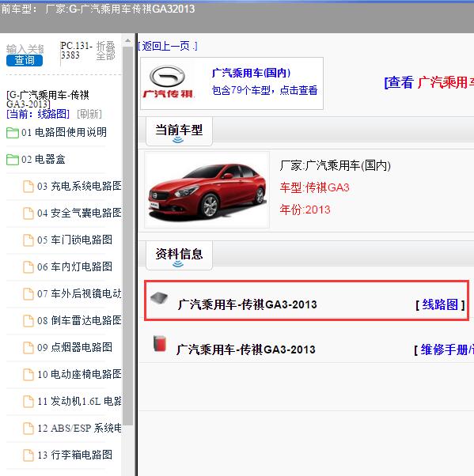Image resolution: width=474 pixels, height=476 pixels.
Task: Open 10 电动座椅电路图
Action: pos(79,374)
